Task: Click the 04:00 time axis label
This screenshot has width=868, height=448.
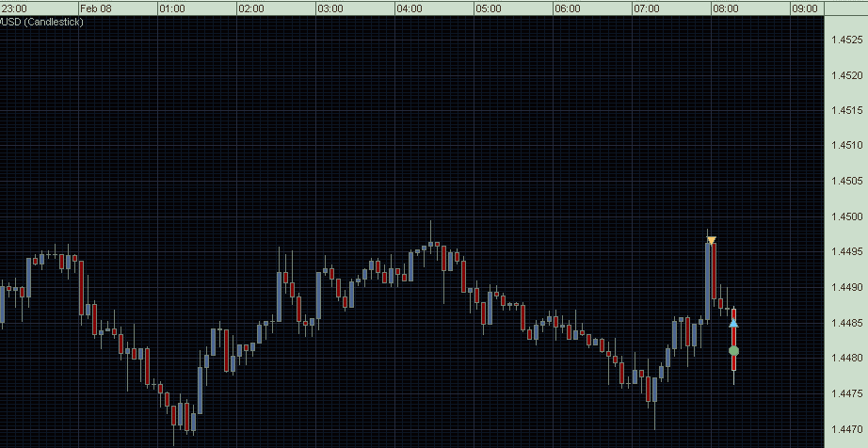Action: click(410, 8)
